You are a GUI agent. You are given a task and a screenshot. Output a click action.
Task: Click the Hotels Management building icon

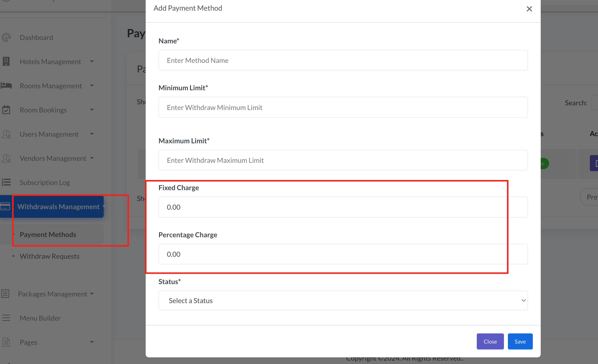[6, 61]
